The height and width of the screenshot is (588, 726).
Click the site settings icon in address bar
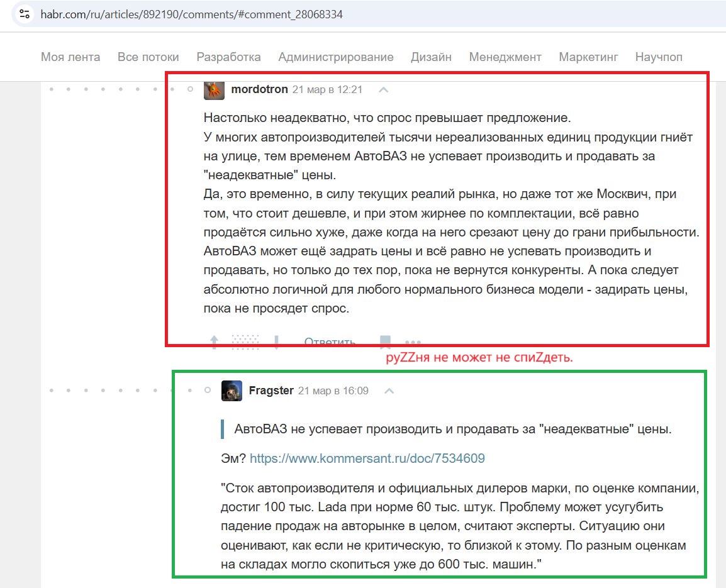pos(25,14)
